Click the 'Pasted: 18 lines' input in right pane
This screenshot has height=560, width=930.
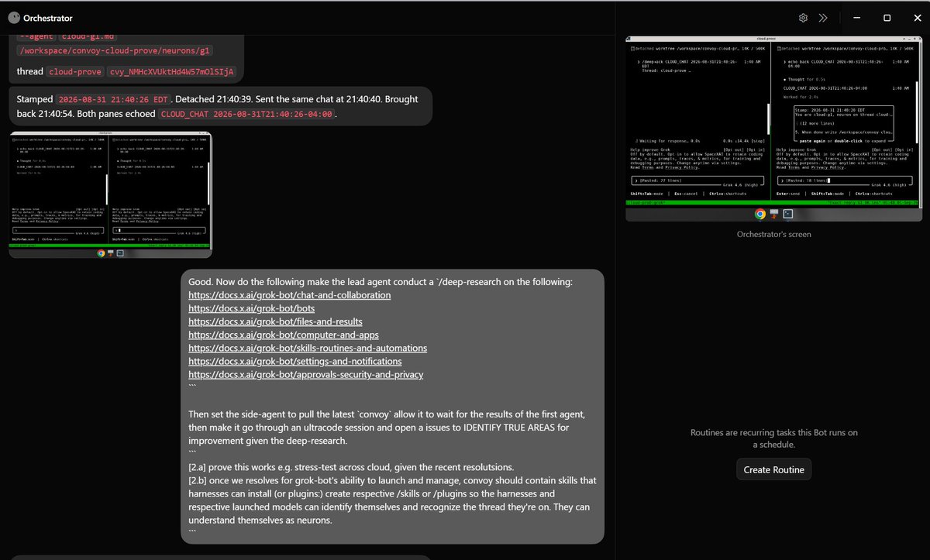coord(845,180)
